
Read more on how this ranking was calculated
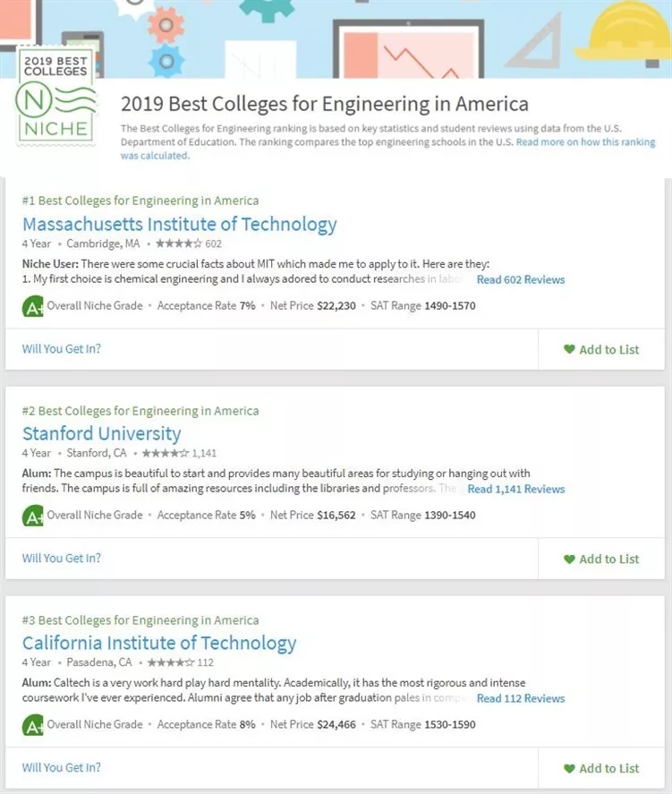[585, 142]
